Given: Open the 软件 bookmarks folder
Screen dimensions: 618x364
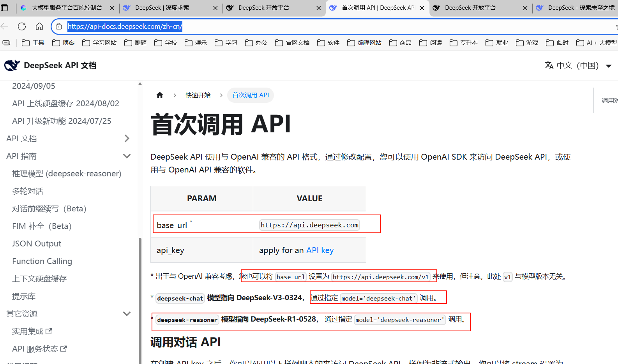Looking at the screenshot, I should (x=328, y=43).
